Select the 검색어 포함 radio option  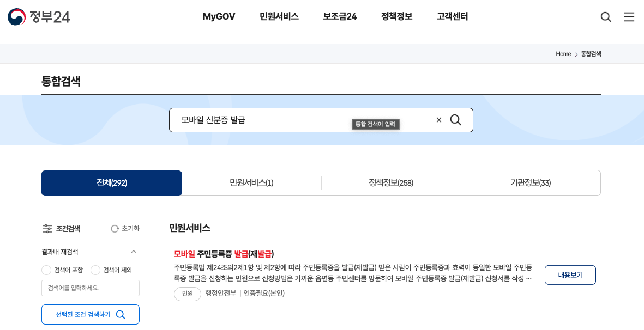click(47, 270)
